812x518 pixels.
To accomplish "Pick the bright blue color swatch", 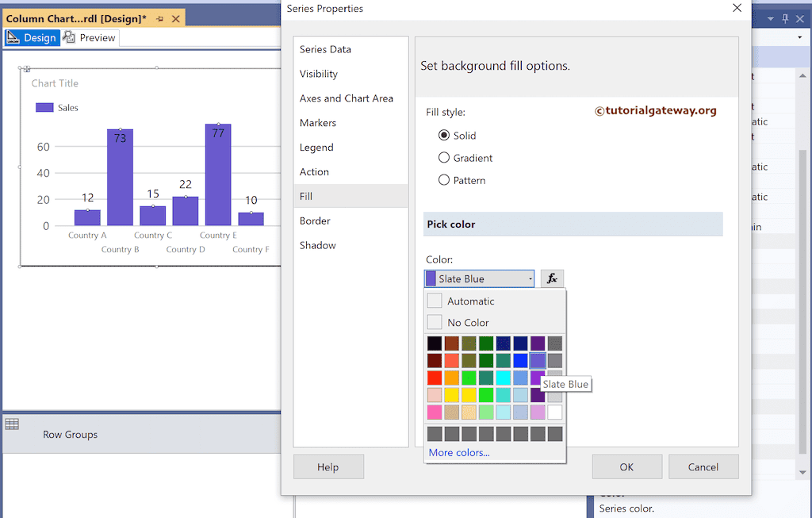I will (x=520, y=360).
